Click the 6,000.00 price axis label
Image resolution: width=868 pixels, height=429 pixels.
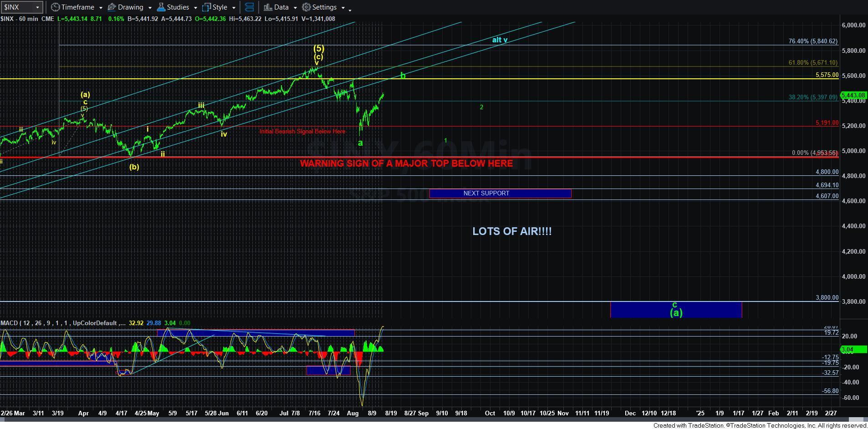(x=853, y=25)
